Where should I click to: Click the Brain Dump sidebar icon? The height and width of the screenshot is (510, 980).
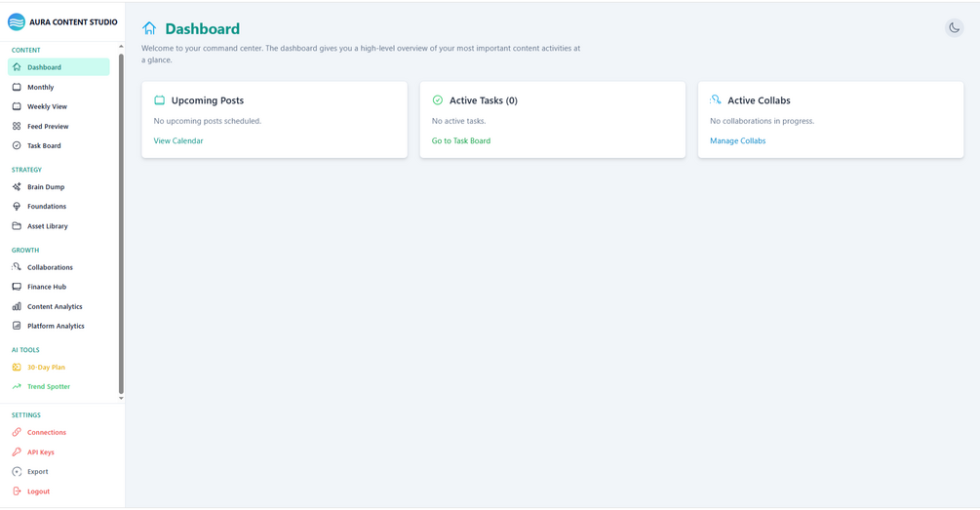tap(17, 187)
